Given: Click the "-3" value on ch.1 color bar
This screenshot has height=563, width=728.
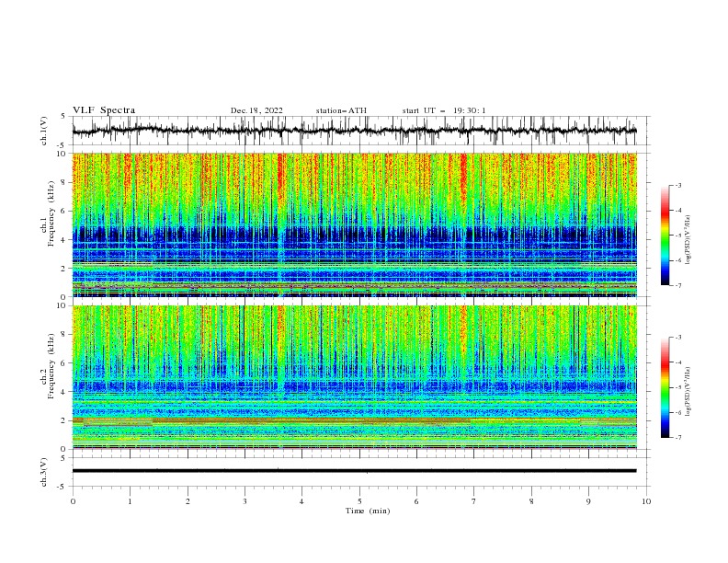Looking at the screenshot, I should click(x=677, y=185).
